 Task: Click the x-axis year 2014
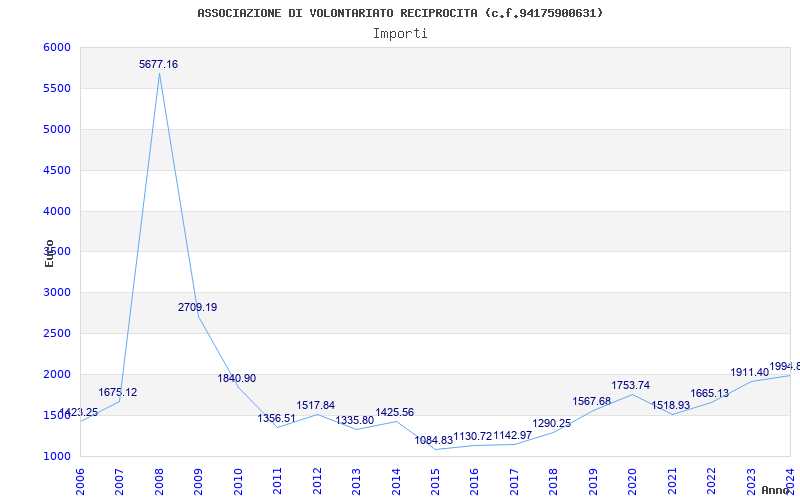[x=396, y=482]
